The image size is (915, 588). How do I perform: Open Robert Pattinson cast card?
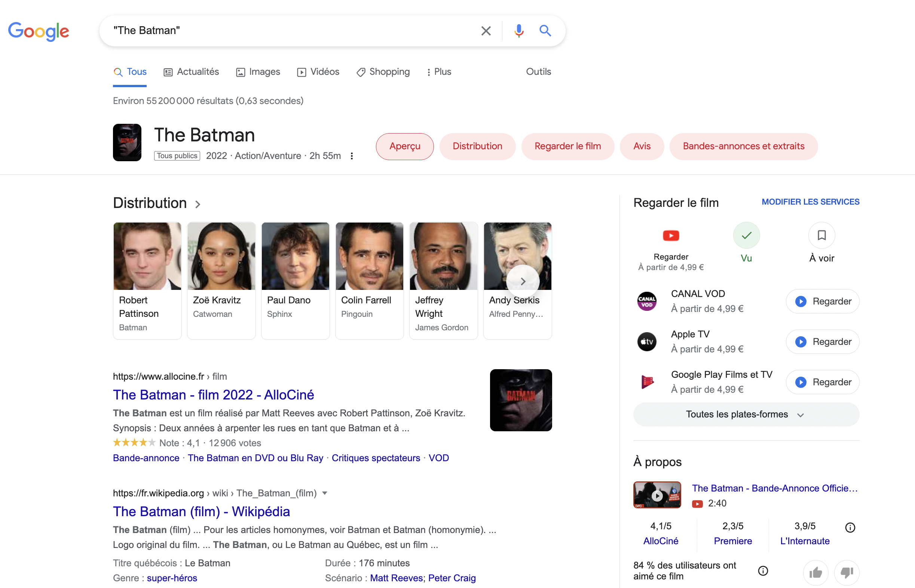[x=147, y=281]
